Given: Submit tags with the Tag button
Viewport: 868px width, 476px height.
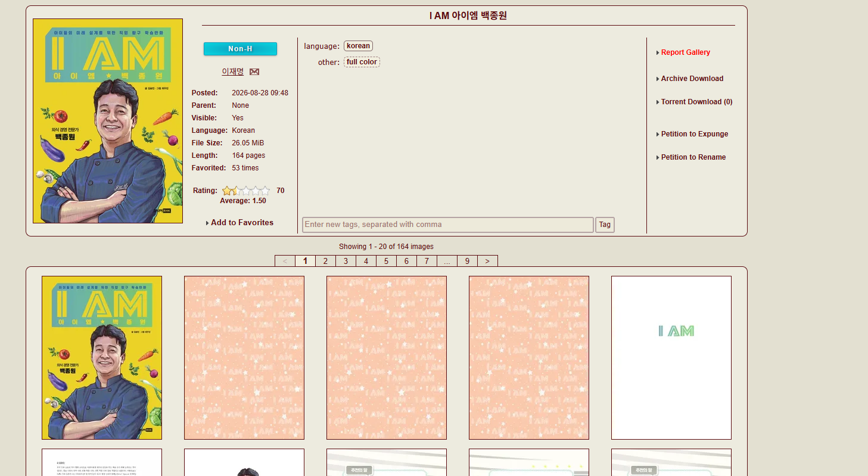Looking at the screenshot, I should [x=605, y=225].
